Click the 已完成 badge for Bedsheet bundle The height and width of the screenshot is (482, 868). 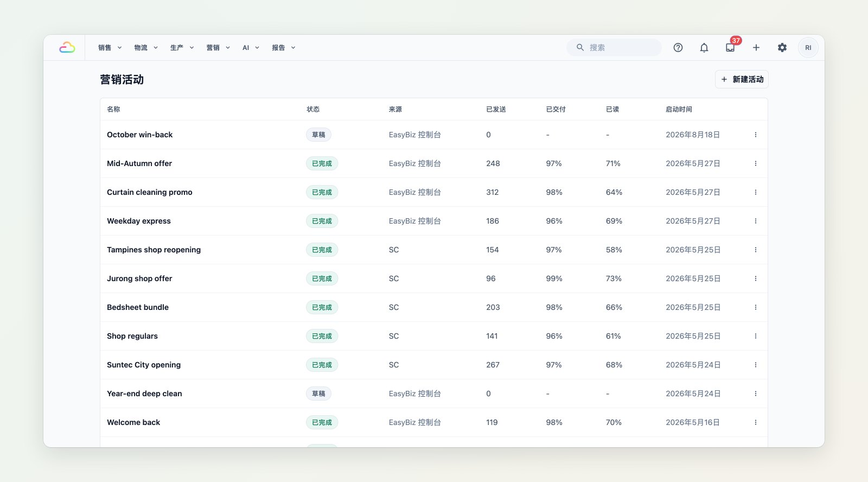tap(322, 307)
